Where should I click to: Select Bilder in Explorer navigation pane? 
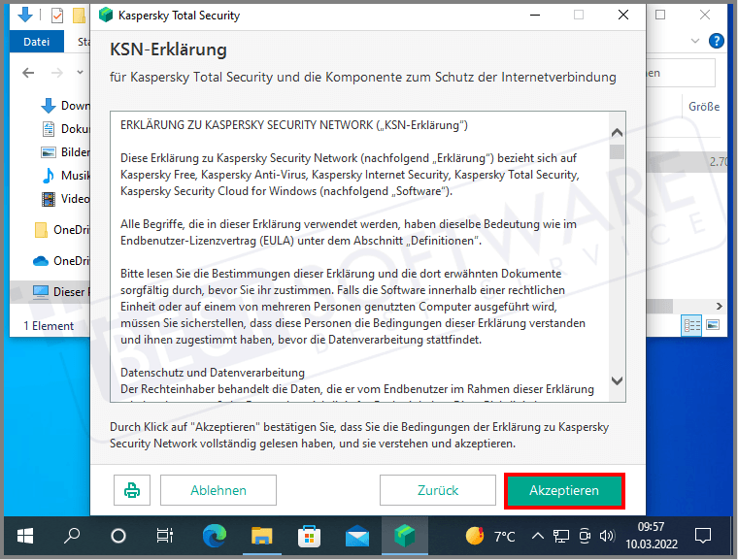tap(65, 152)
